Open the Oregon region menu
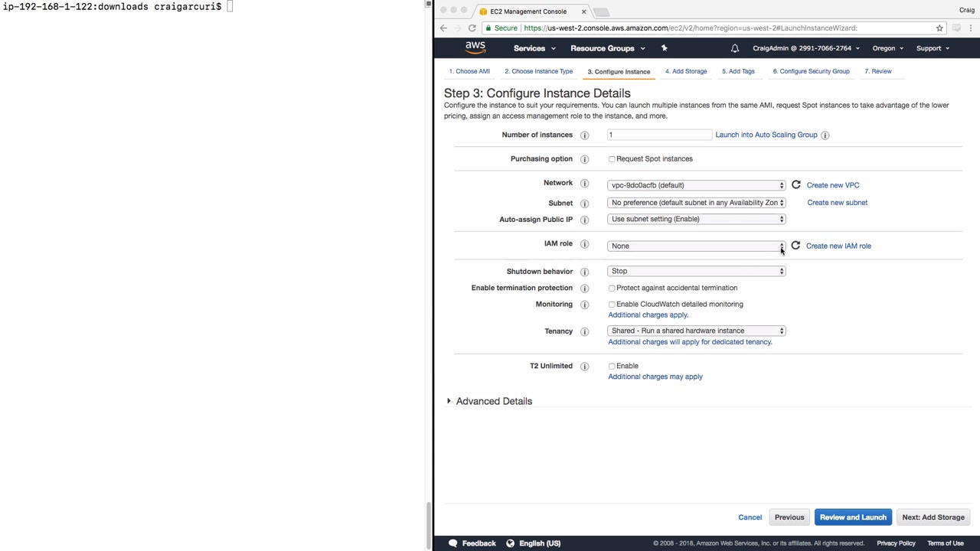Viewport: 980px width, 551px height. pyautogui.click(x=888, y=48)
